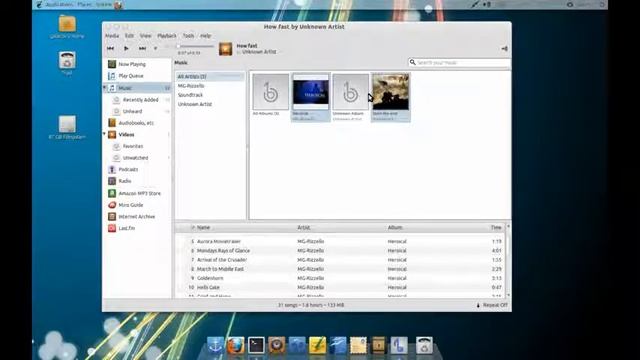Image resolution: width=640 pixels, height=360 pixels.
Task: Open the Recently Added smart playlist
Action: pyautogui.click(x=140, y=100)
